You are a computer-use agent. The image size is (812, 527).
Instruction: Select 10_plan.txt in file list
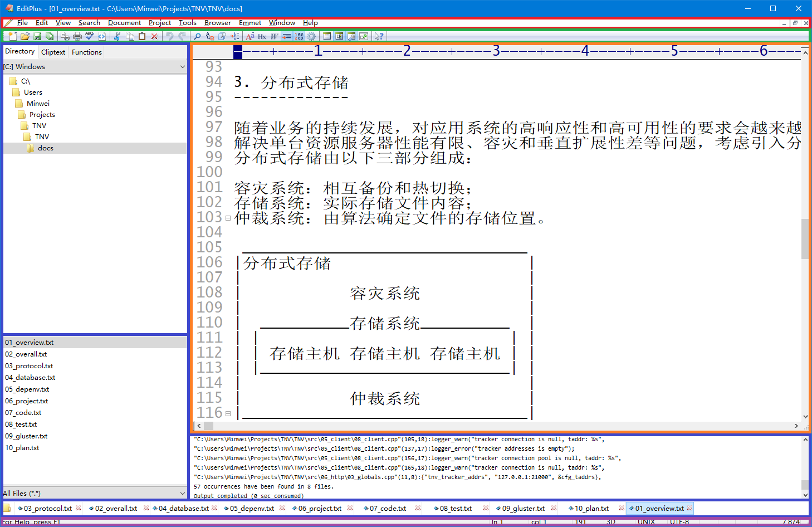pos(22,448)
